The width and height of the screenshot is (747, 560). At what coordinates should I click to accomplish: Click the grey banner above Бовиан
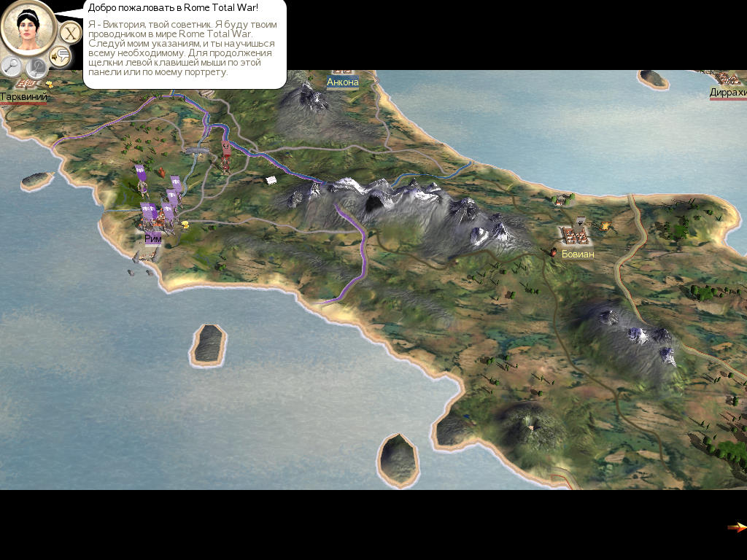click(x=580, y=222)
